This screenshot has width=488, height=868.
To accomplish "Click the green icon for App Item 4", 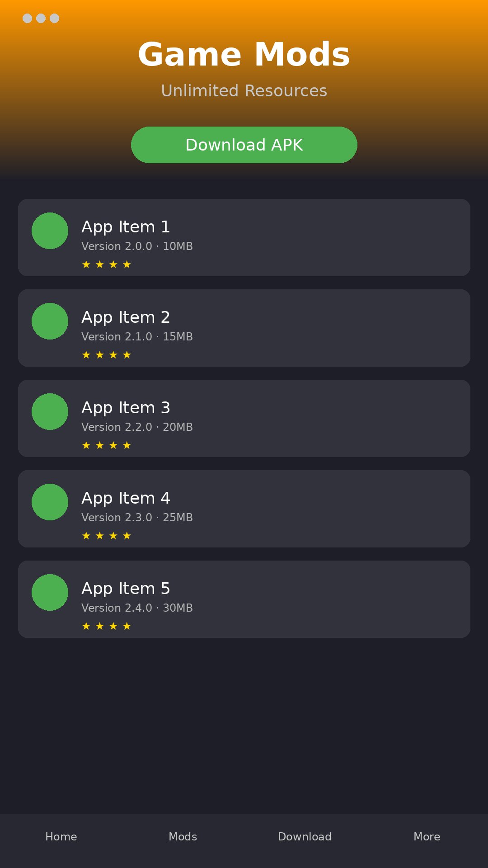I will (x=50, y=502).
